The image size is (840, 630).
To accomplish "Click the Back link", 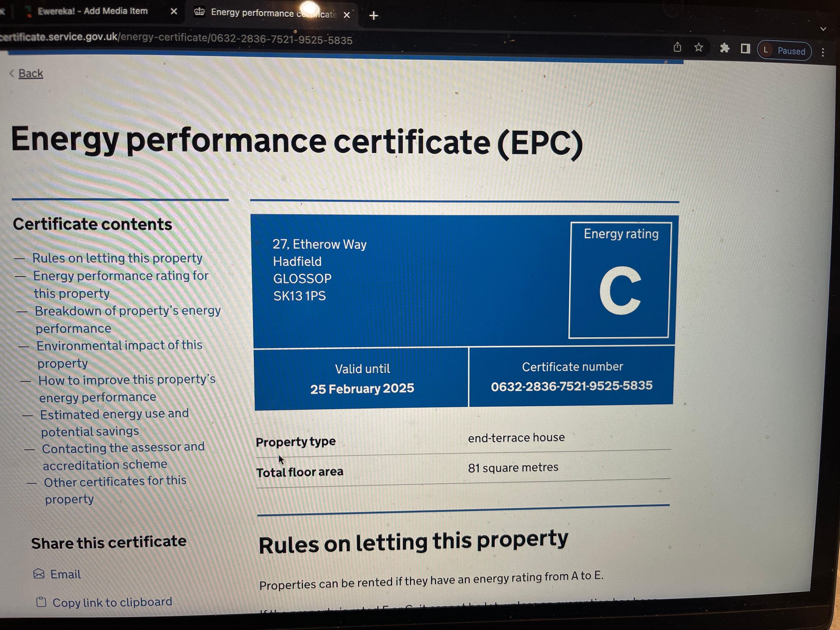I will click(31, 73).
